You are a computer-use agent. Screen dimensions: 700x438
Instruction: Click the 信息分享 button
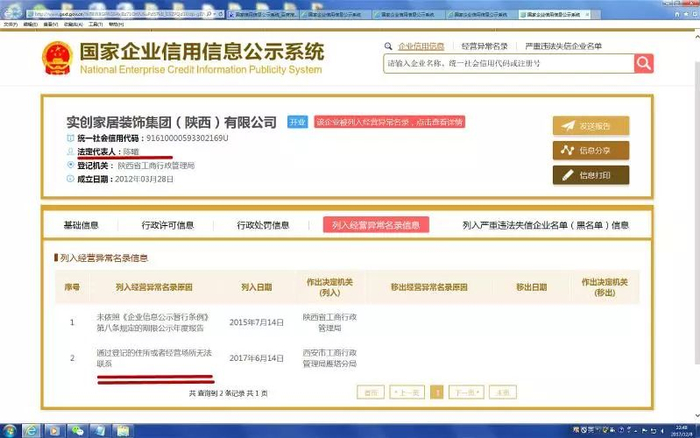point(591,150)
